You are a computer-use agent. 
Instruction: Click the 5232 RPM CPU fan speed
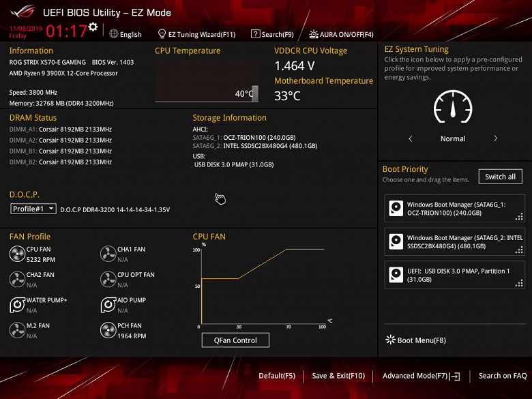pos(41,260)
